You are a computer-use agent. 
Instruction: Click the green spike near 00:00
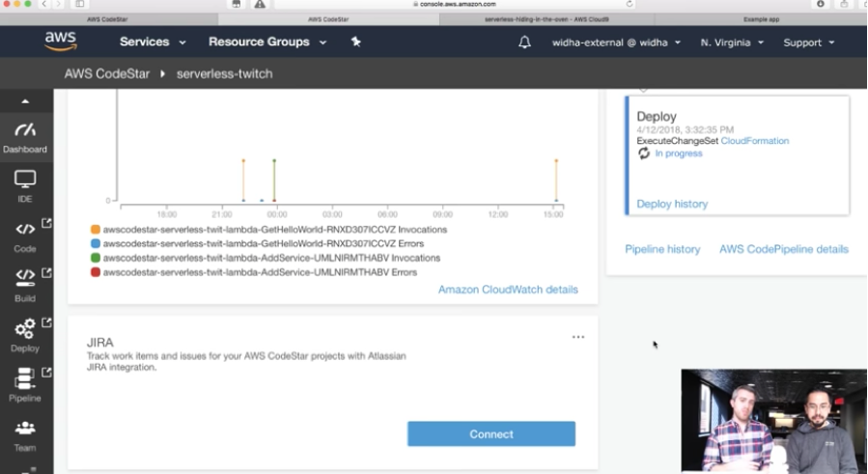pos(274,180)
